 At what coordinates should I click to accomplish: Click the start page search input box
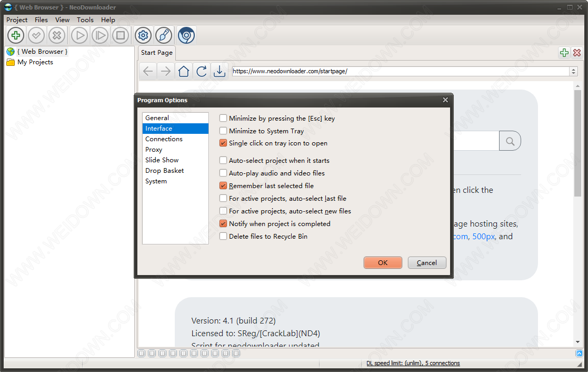pos(476,141)
